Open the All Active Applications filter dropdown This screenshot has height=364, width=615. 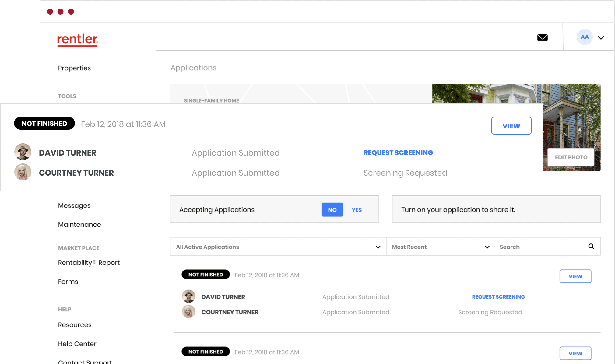[378, 247]
